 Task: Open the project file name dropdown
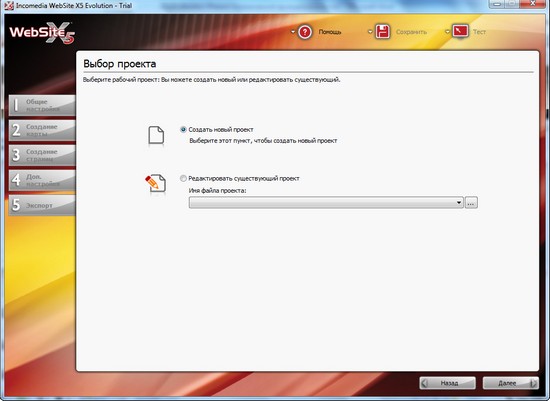pyautogui.click(x=326, y=202)
